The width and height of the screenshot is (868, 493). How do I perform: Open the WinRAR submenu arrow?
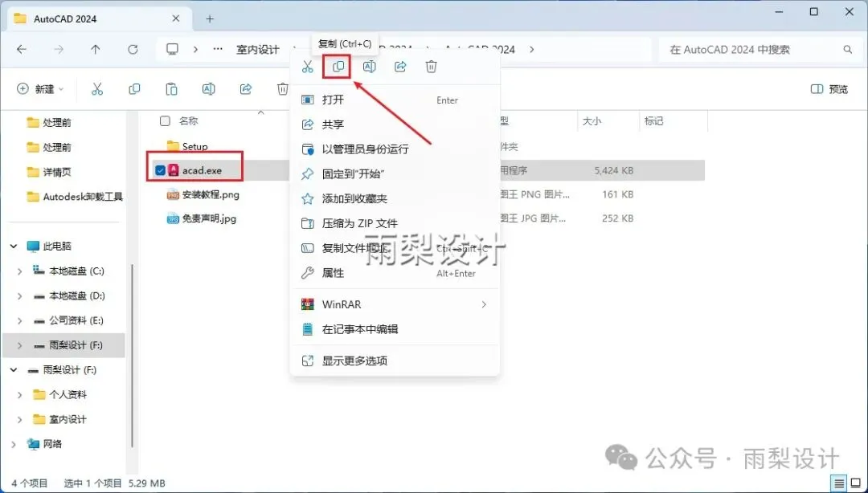point(484,304)
